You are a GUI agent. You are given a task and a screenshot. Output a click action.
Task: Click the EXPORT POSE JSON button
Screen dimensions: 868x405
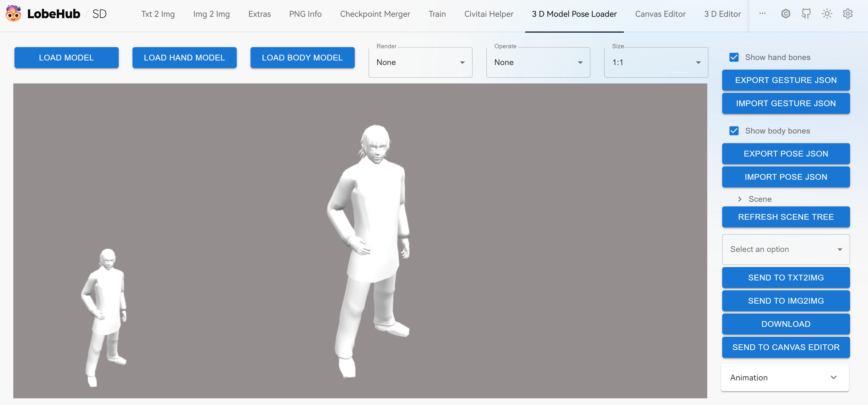(785, 154)
